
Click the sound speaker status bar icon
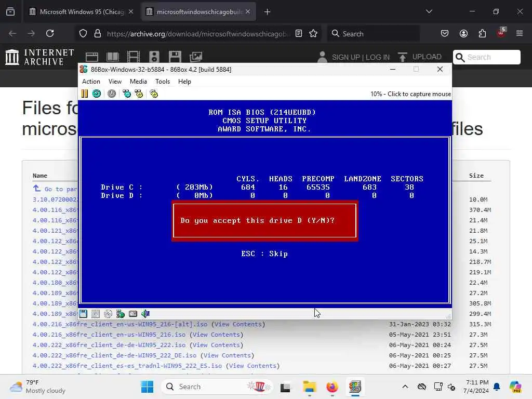(145, 314)
